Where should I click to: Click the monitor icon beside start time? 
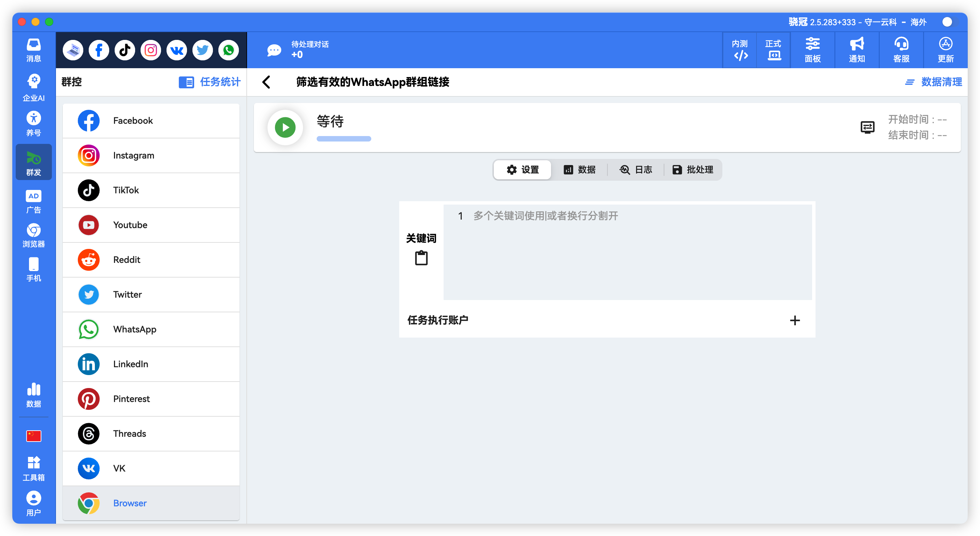[x=868, y=127]
